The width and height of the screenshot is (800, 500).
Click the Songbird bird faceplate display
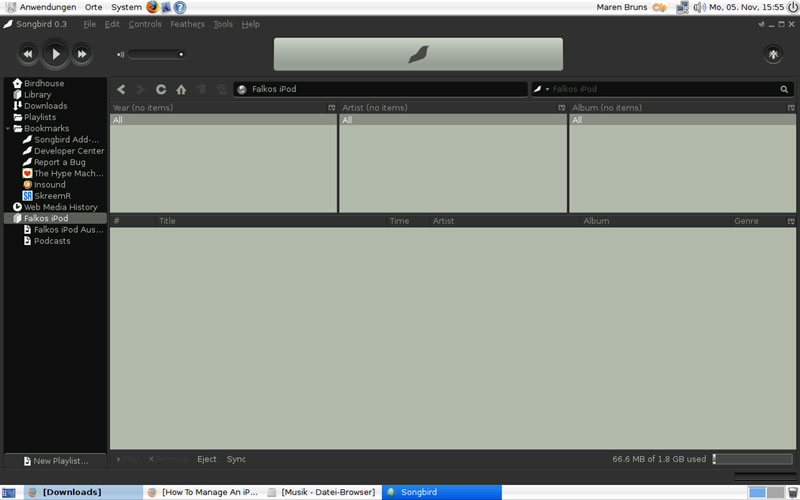point(418,54)
